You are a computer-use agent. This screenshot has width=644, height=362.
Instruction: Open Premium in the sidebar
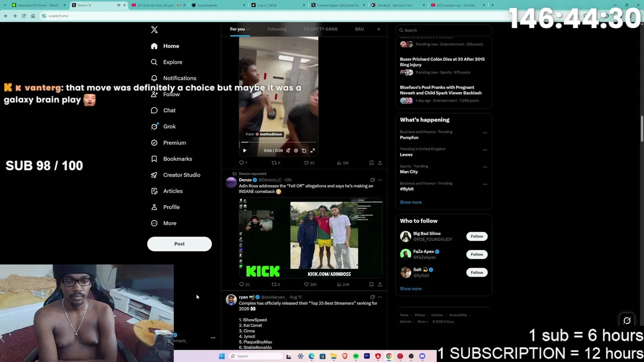click(x=169, y=142)
